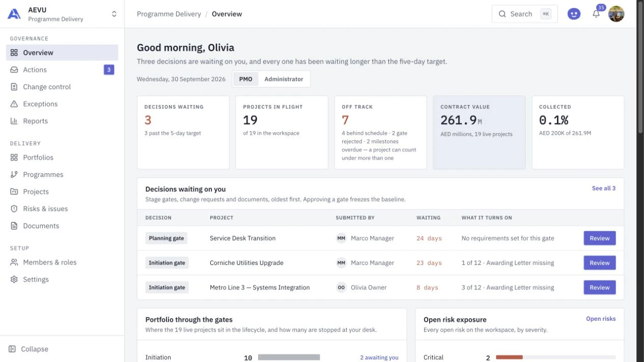
Task: Click the Overview grid icon in sidebar
Action: pos(14,52)
